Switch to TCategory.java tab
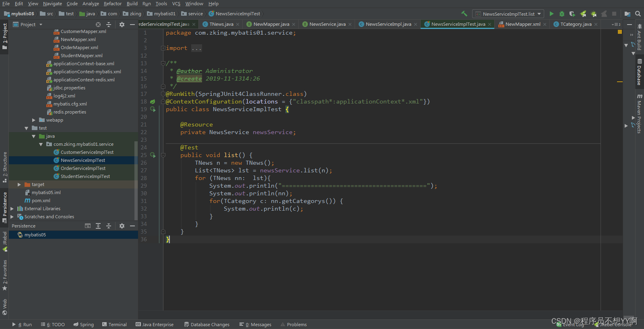Viewport: 644px width, 329px height. pos(576,24)
